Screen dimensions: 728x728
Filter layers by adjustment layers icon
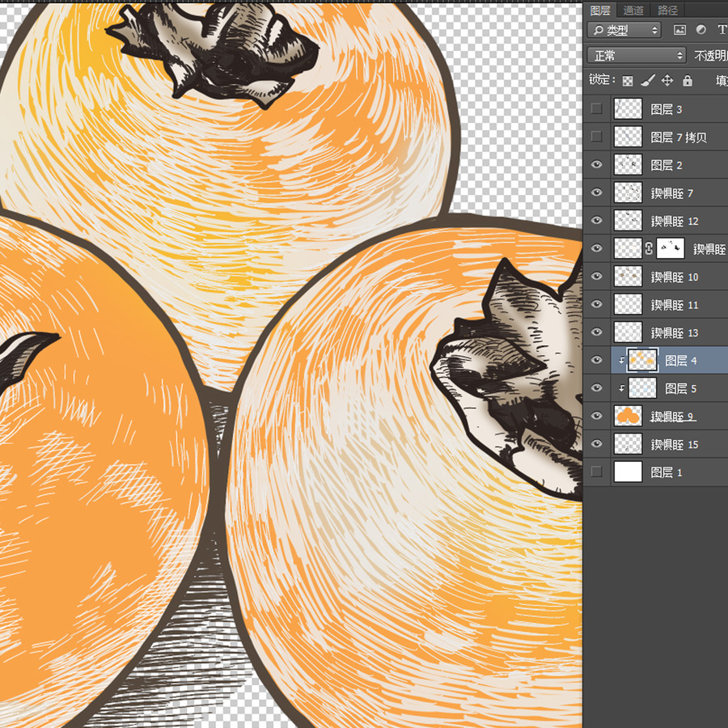pos(700,30)
